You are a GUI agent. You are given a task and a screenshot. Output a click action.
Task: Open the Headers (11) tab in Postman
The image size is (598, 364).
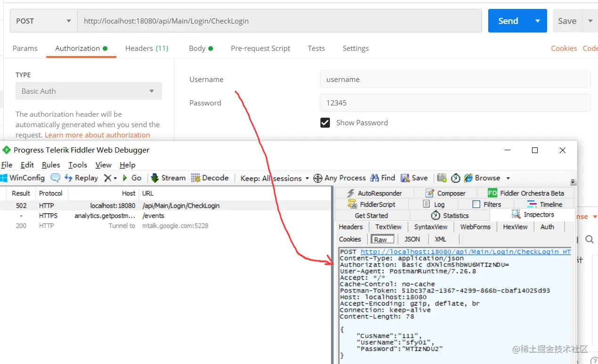147,48
